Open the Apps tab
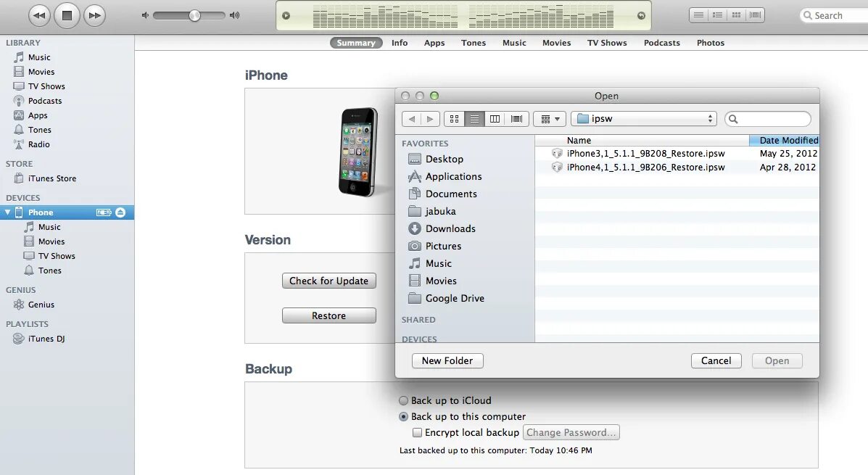 point(434,43)
